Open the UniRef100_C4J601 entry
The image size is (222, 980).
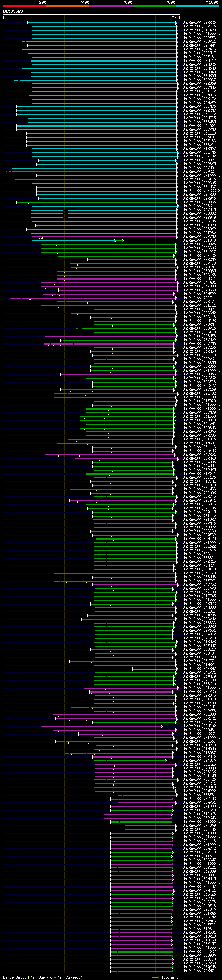(x=199, y=125)
